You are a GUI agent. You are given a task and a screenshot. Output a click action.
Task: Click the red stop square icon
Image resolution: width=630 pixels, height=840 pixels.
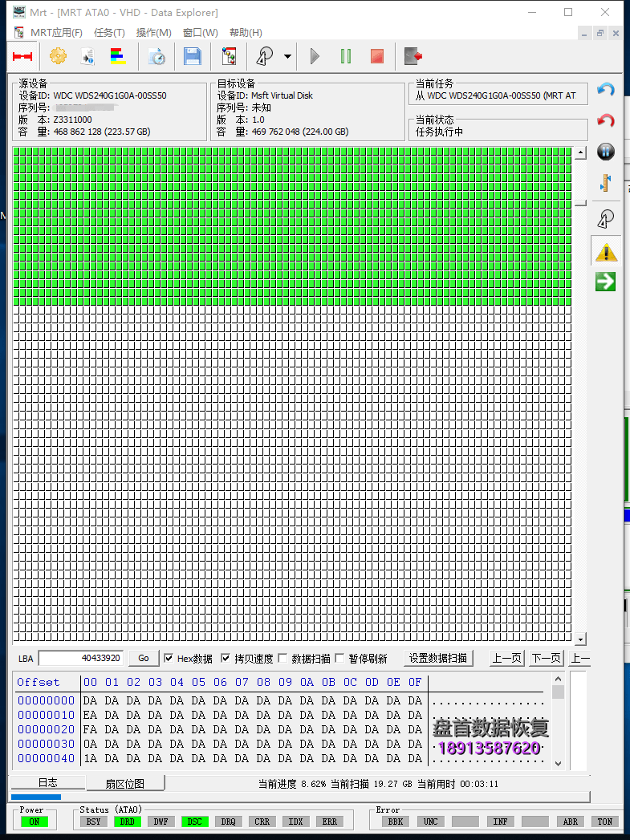pos(377,55)
